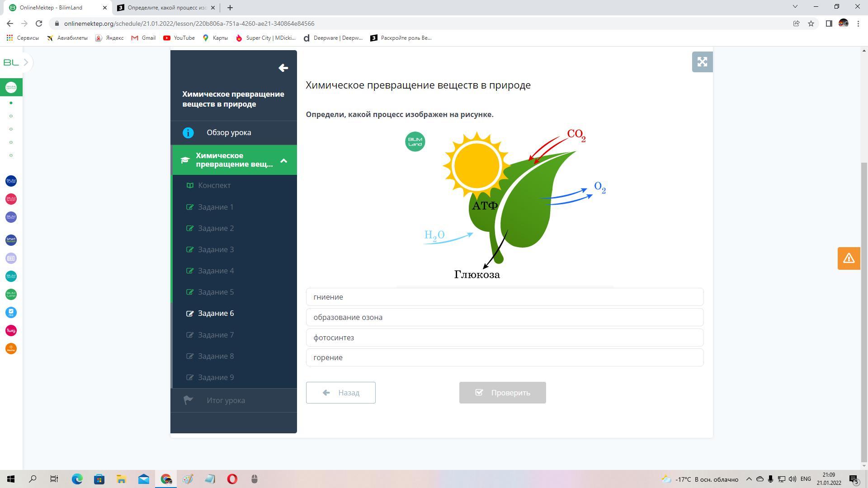Open the Opera browser from taskbar

[x=232, y=479]
